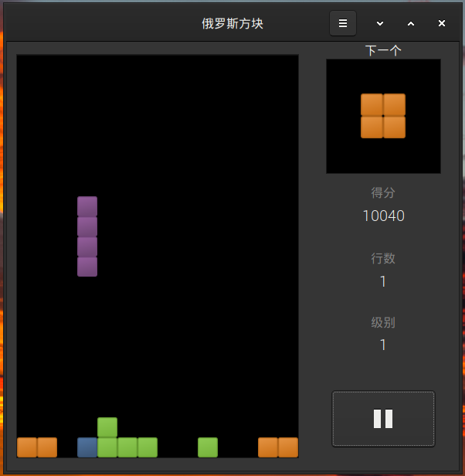Open the hamburger menu in the header bar

343,23
